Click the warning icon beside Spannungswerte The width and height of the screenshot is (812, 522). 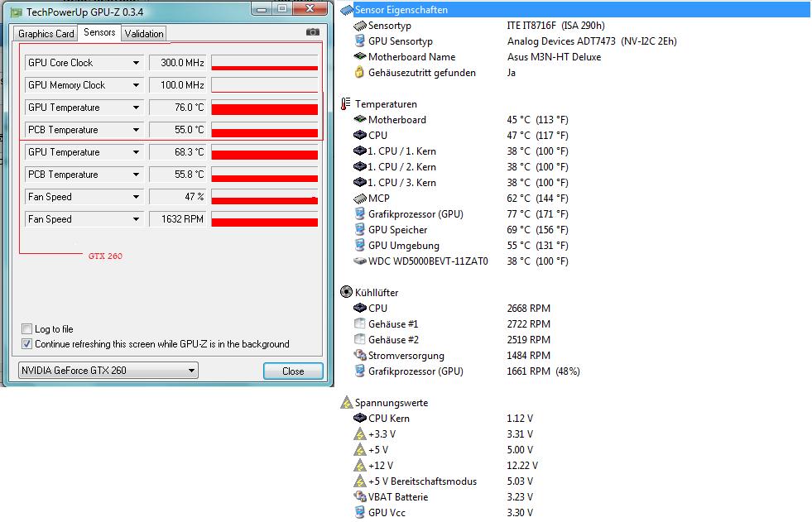point(346,403)
